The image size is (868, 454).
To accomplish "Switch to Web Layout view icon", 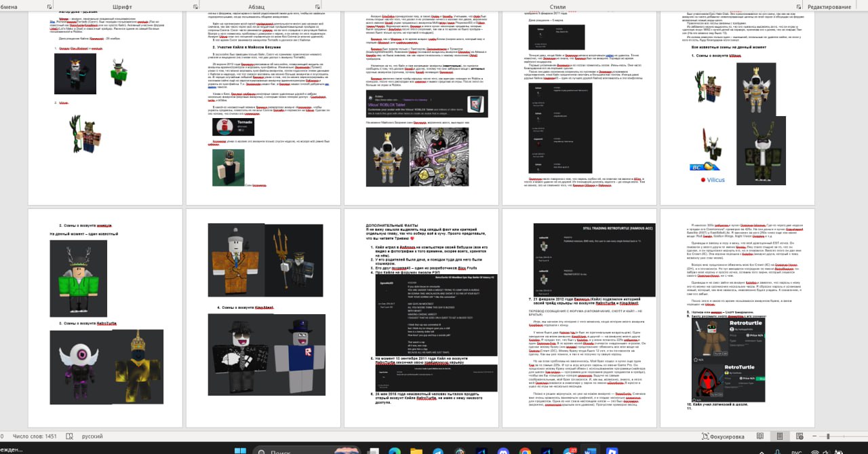I will coord(800,436).
